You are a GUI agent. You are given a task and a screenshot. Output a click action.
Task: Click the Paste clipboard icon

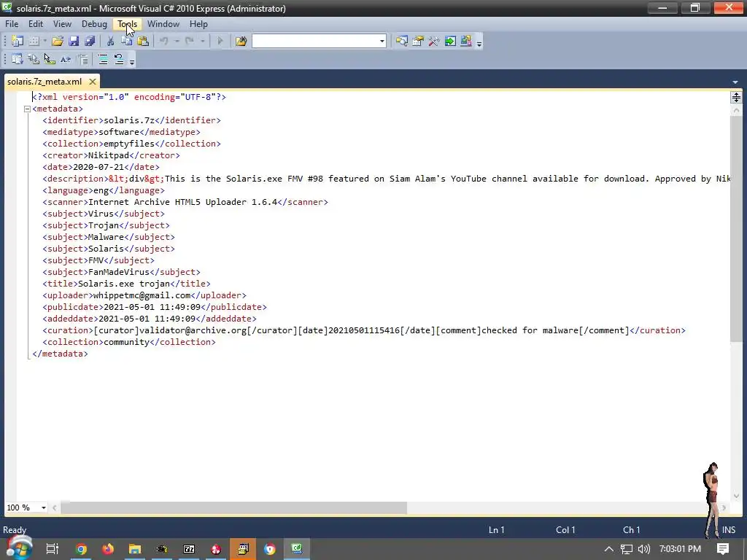coord(142,42)
